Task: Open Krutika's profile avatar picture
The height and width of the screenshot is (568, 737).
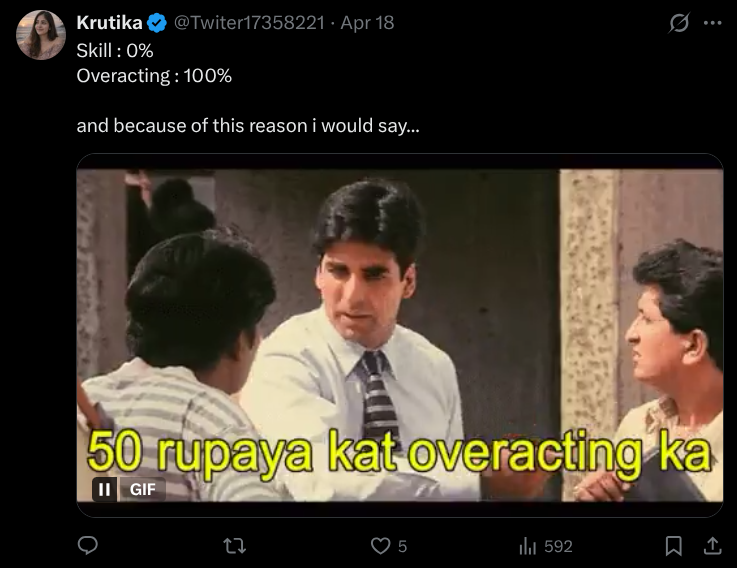Action: [40, 35]
